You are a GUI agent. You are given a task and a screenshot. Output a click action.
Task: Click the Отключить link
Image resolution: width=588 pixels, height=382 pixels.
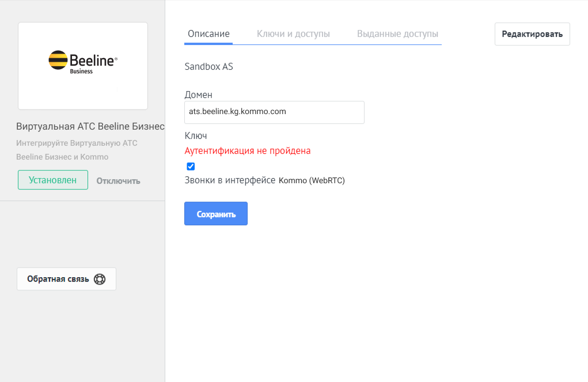118,181
